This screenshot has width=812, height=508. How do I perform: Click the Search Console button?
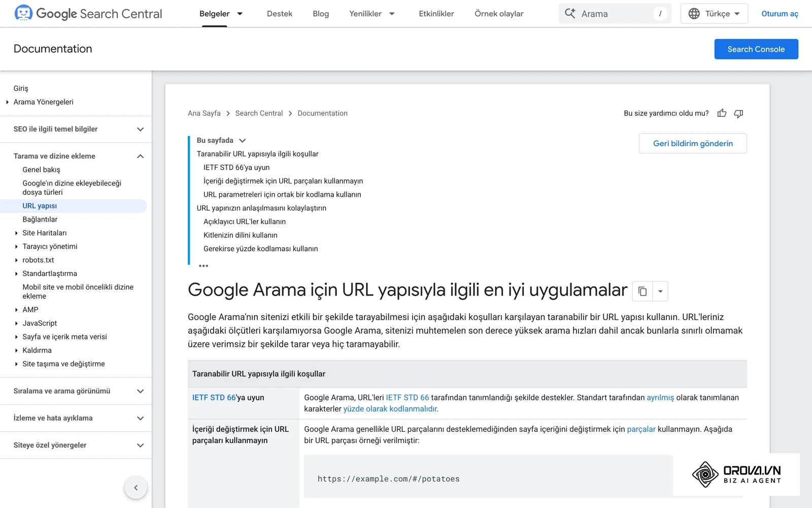pos(756,49)
